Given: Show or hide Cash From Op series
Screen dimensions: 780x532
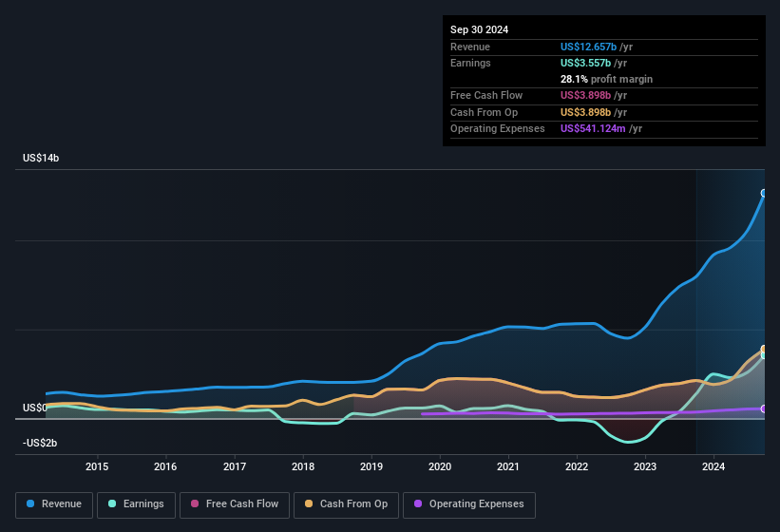Looking at the screenshot, I should pos(347,504).
